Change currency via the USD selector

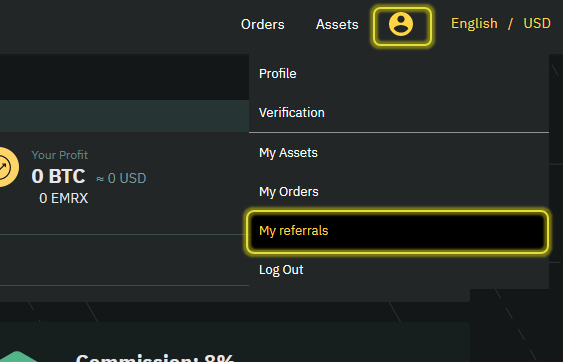(x=537, y=23)
